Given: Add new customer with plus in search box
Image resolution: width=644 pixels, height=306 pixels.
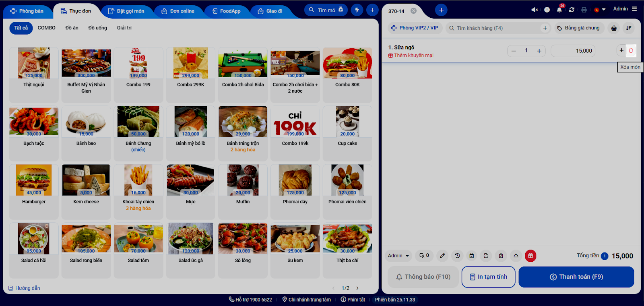Looking at the screenshot, I should click(545, 28).
